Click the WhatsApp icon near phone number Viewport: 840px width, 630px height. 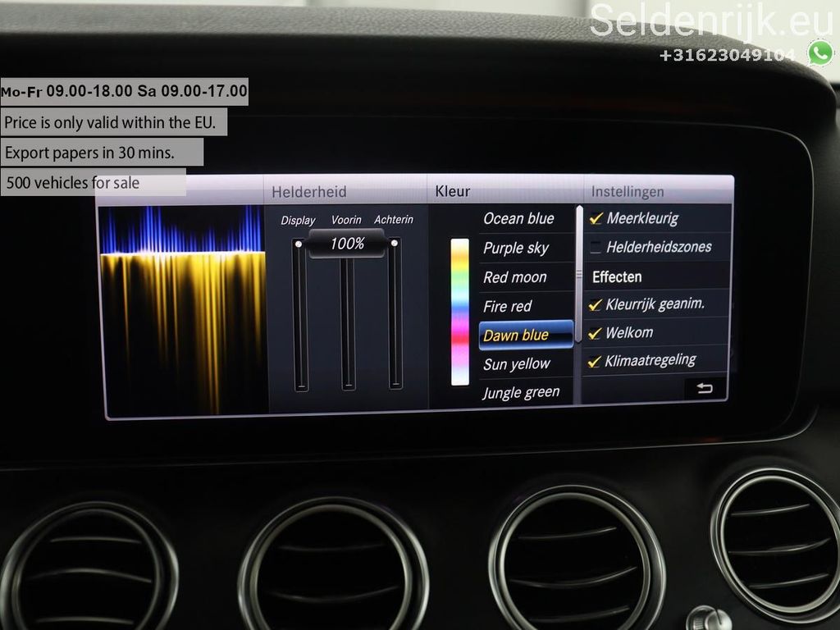point(820,53)
